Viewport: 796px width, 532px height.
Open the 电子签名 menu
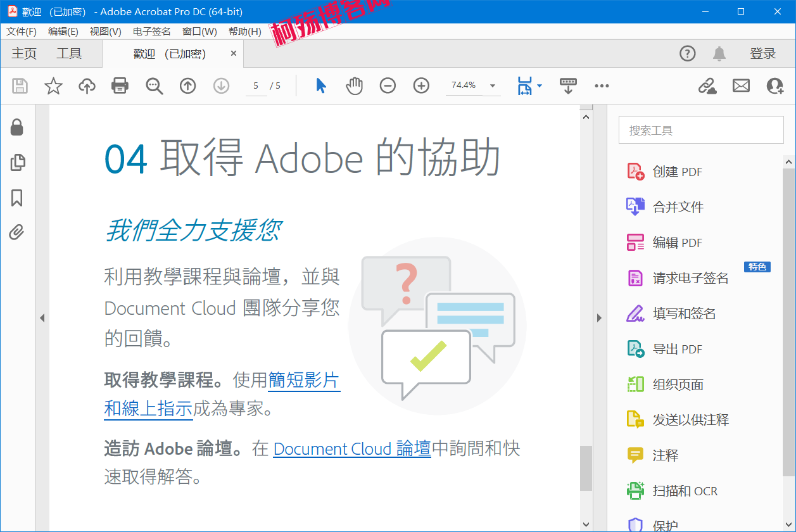click(x=152, y=32)
